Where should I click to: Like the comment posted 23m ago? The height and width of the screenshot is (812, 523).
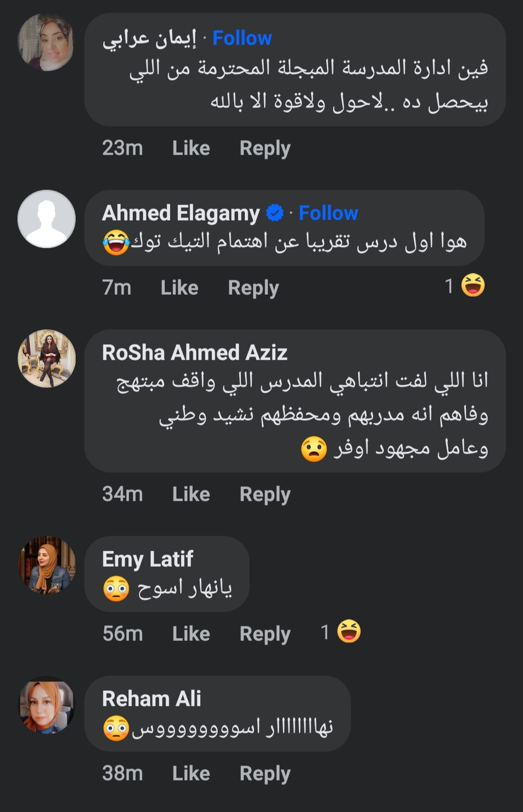pyautogui.click(x=191, y=148)
